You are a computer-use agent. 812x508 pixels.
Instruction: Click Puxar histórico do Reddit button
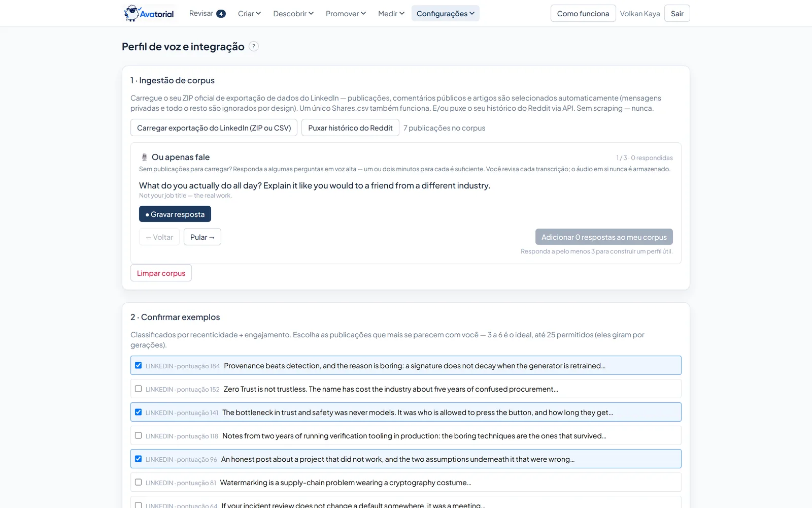(x=350, y=128)
